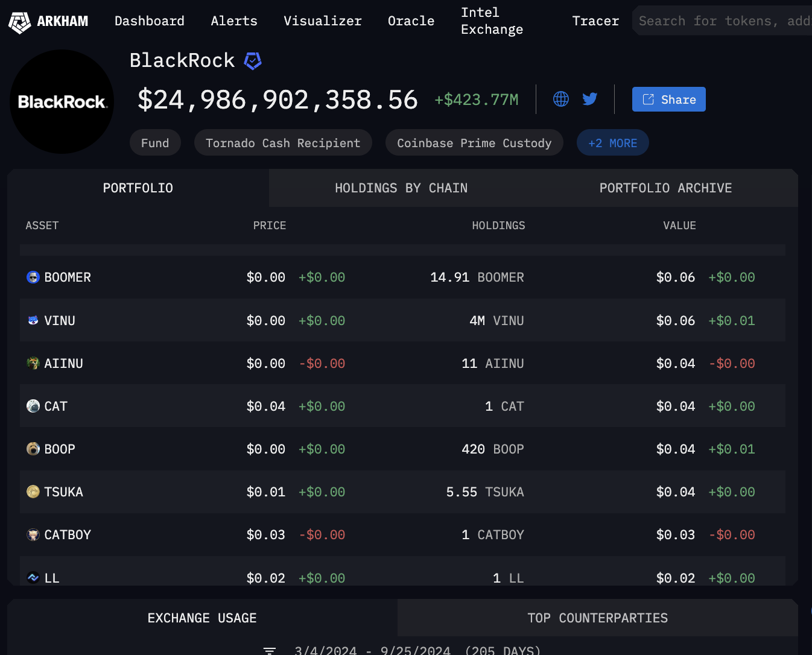Click the VINU value change +$0.01

point(732,320)
